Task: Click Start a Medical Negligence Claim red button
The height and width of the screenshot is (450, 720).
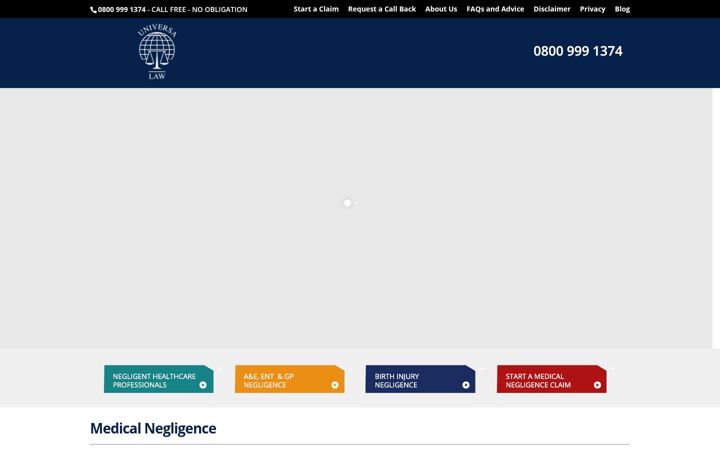Action: click(x=551, y=379)
